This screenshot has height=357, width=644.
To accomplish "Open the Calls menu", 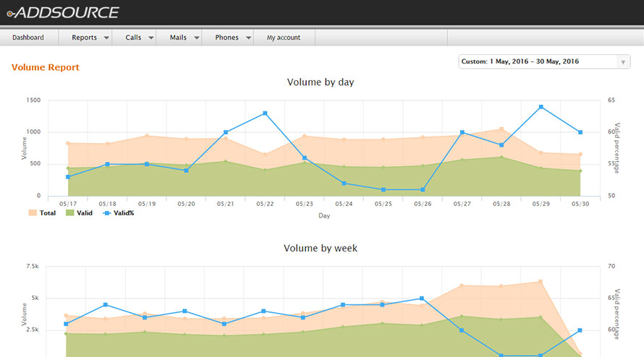I will click(x=133, y=38).
